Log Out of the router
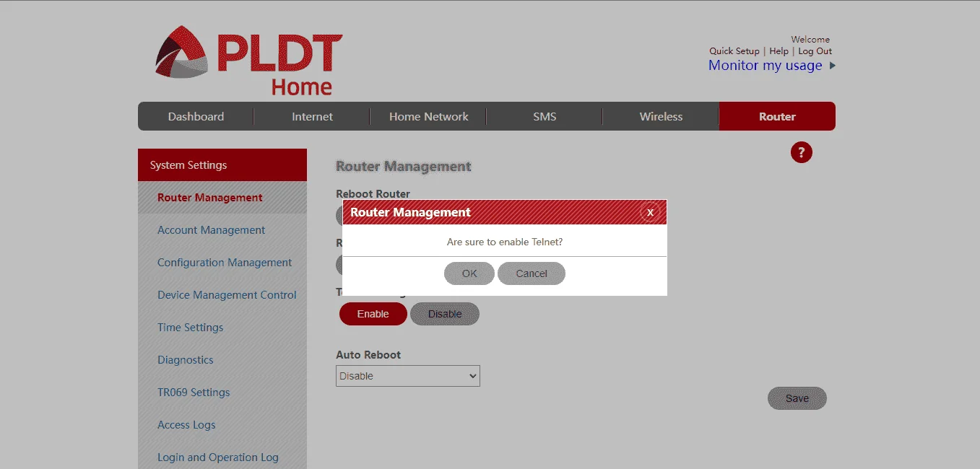This screenshot has height=469, width=980. pos(815,51)
